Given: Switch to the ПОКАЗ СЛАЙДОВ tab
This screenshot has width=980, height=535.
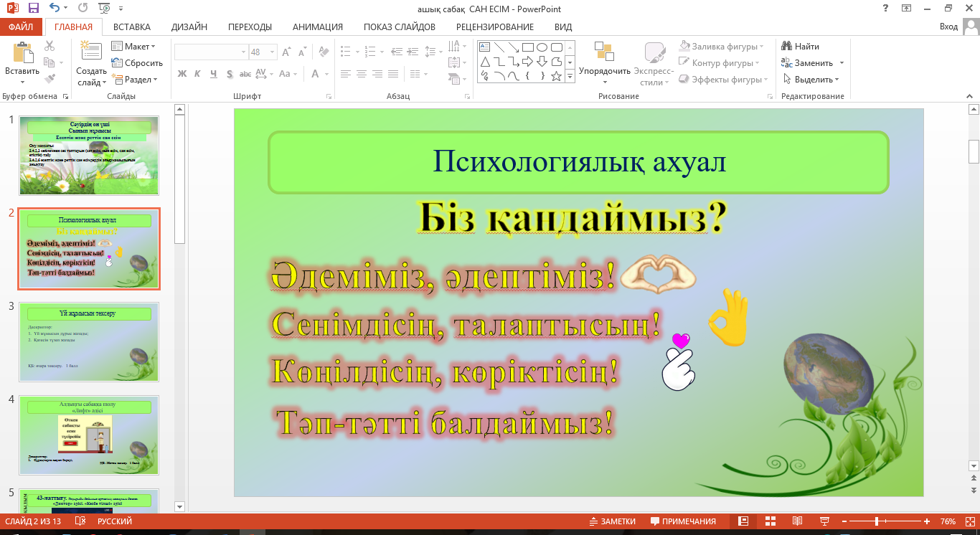Looking at the screenshot, I should point(400,27).
